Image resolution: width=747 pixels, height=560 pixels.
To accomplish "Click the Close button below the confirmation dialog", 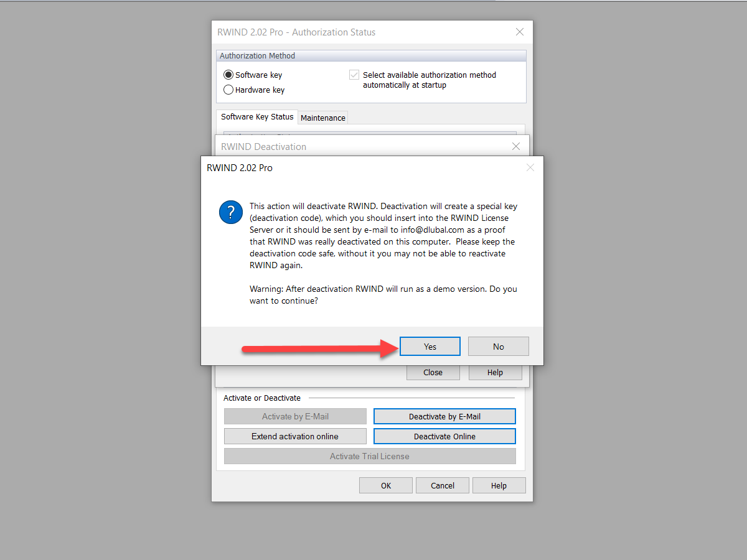I will [x=433, y=371].
